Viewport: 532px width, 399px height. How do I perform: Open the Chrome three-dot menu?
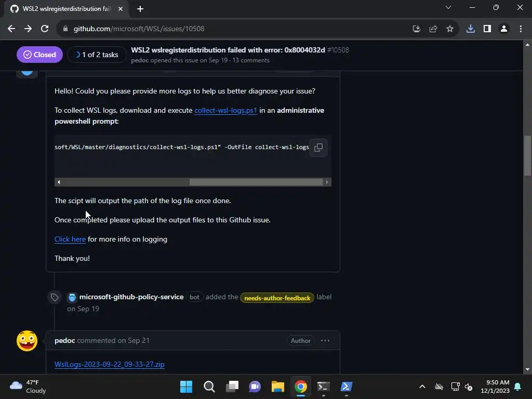coord(521,29)
